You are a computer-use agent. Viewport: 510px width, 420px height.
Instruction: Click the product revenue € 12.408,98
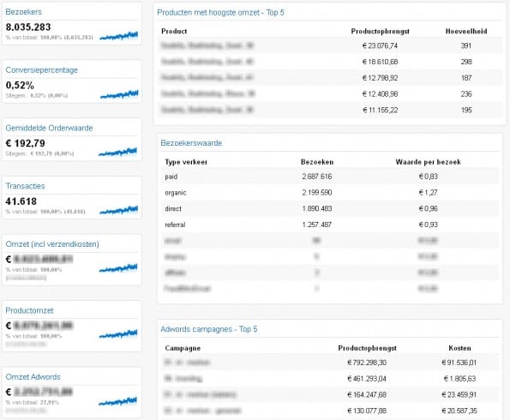[380, 94]
